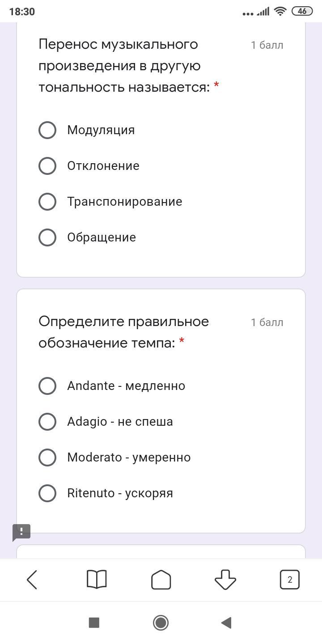Choose the Обращение radio option

47,237
